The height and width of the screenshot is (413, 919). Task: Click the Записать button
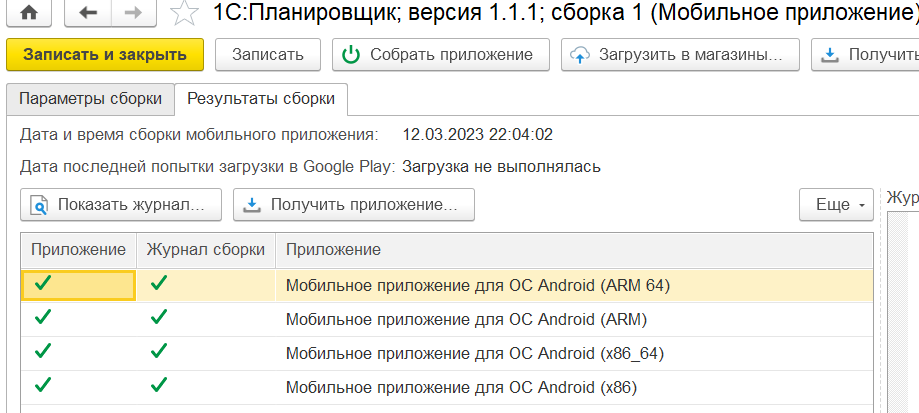pyautogui.click(x=268, y=55)
